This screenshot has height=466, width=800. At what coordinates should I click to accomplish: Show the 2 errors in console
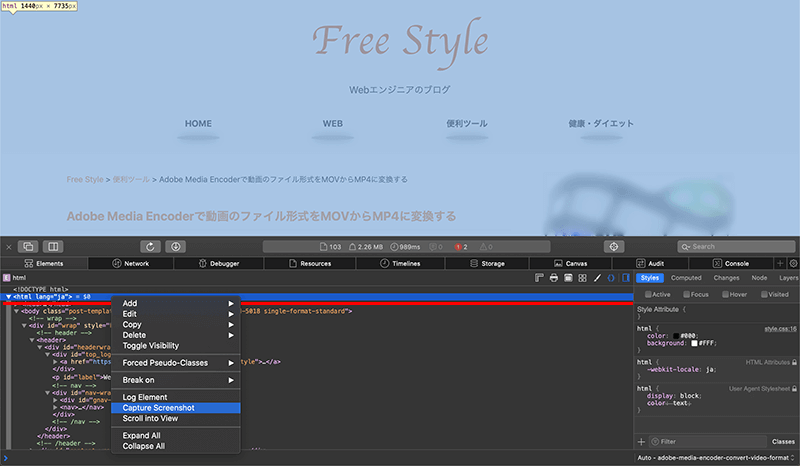tap(461, 247)
